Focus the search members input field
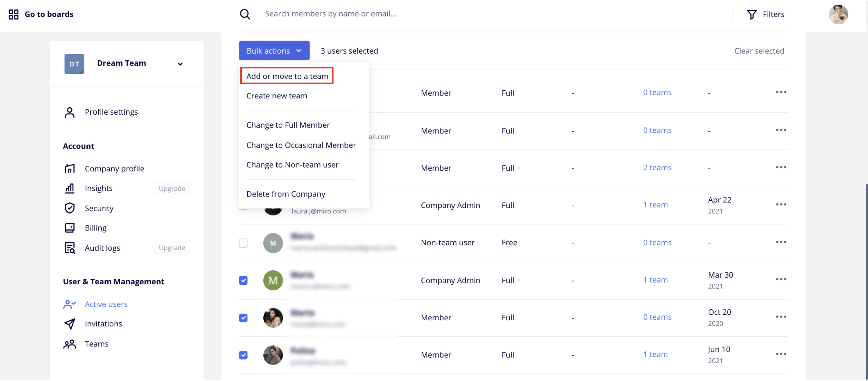This screenshot has height=381, width=868. coord(494,14)
